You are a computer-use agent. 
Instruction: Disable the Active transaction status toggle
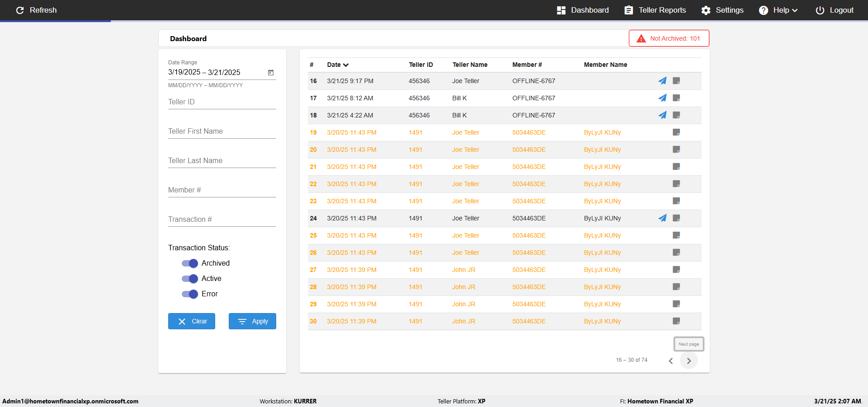(x=190, y=279)
